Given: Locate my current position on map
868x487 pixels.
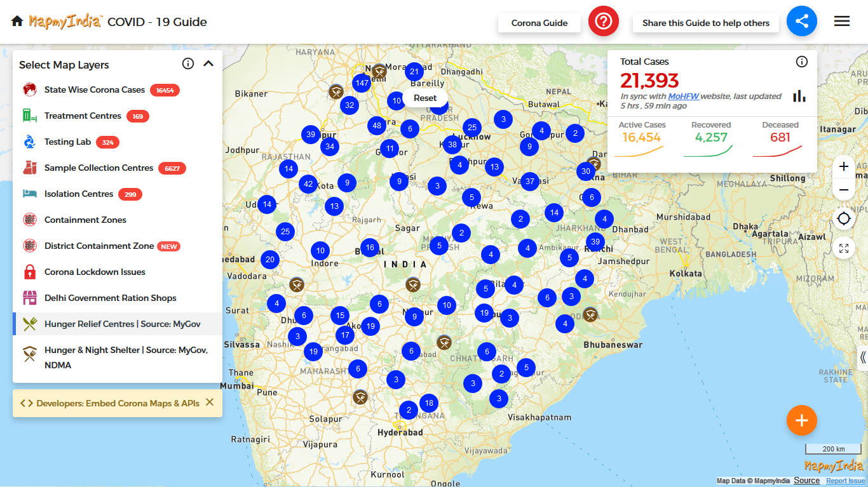Looking at the screenshot, I should [844, 219].
